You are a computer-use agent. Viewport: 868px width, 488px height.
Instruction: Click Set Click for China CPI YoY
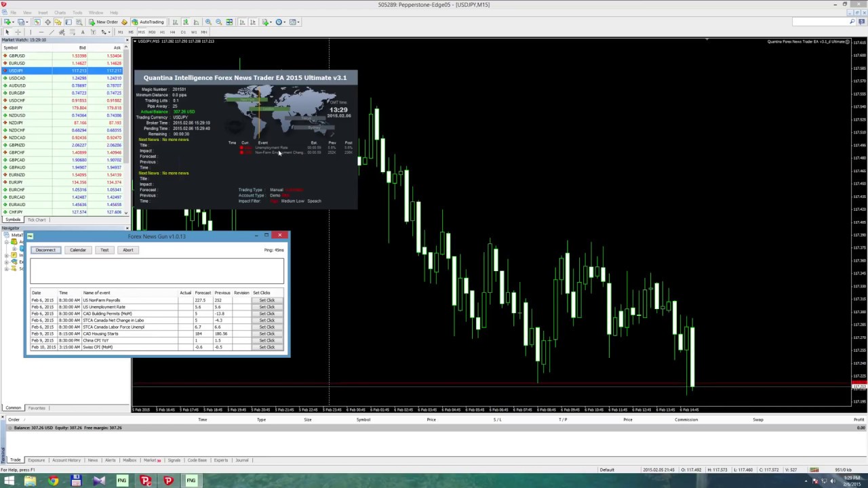pos(267,340)
